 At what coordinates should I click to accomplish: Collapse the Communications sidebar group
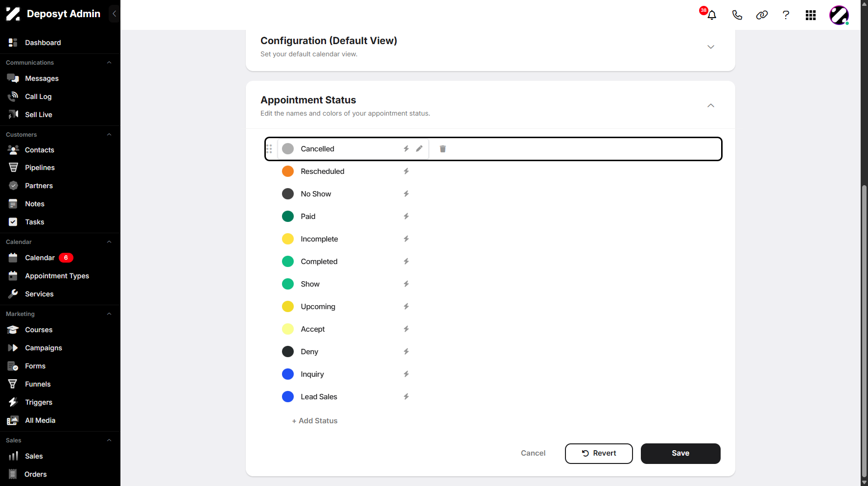[109, 62]
